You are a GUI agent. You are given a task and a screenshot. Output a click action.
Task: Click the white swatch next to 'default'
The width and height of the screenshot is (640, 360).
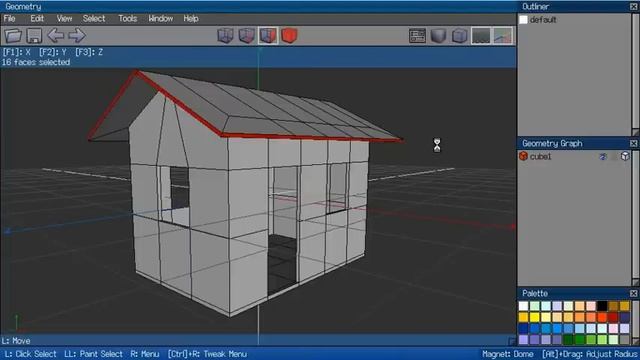[523, 20]
